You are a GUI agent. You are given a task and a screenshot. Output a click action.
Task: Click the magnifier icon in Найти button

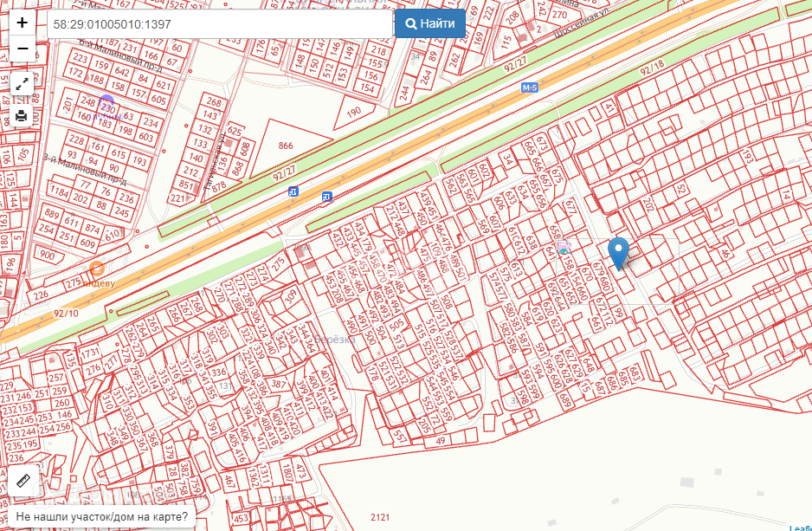[x=411, y=24]
